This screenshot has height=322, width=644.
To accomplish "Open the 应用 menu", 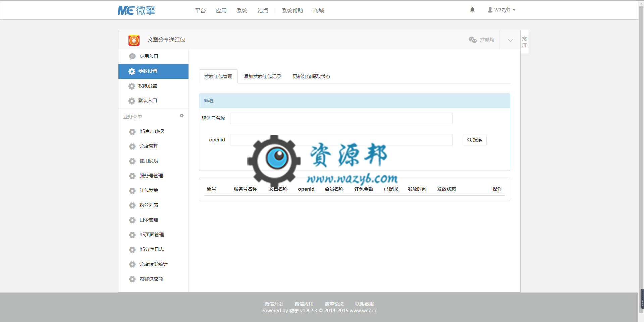I will (x=221, y=11).
